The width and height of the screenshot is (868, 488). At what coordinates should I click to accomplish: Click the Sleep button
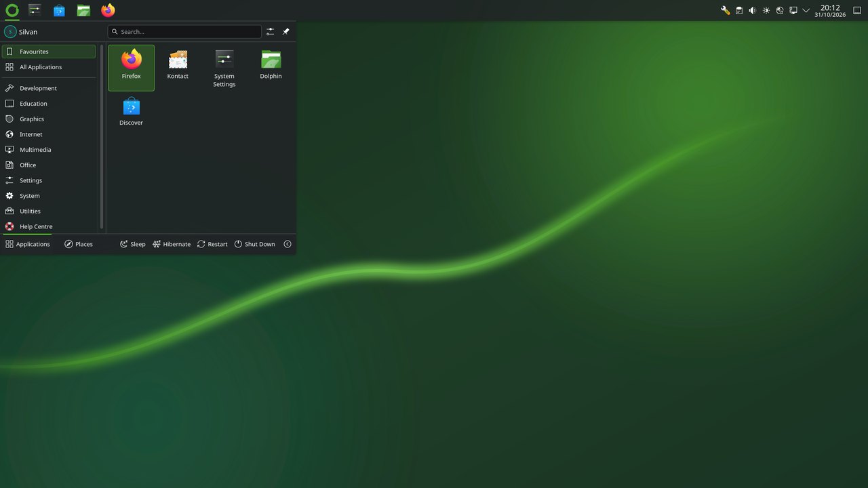[133, 244]
